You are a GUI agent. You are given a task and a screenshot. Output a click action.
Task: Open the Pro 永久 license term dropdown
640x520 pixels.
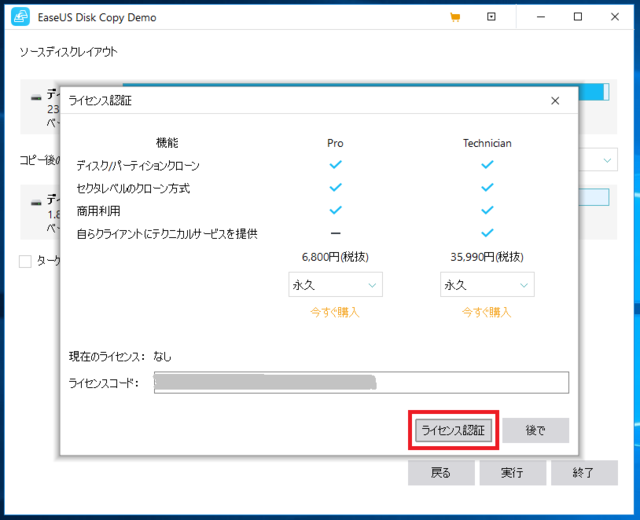pos(335,284)
